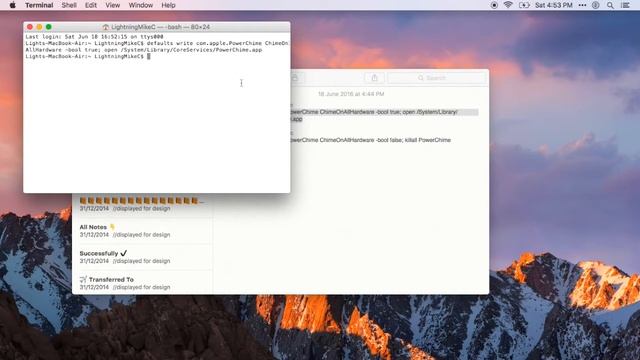Click the three-dots menu bar icon
Viewport: 640px width, 360px height.
click(x=582, y=5)
